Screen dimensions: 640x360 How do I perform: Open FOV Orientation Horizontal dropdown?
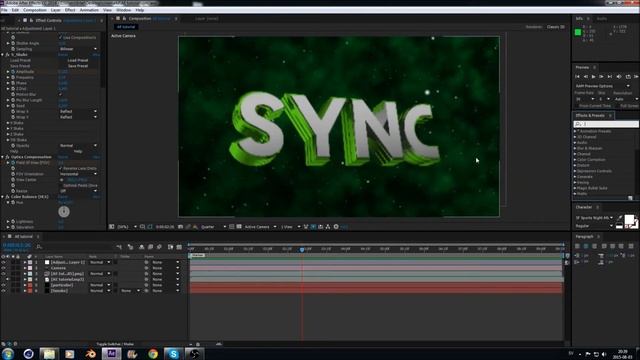click(x=78, y=174)
